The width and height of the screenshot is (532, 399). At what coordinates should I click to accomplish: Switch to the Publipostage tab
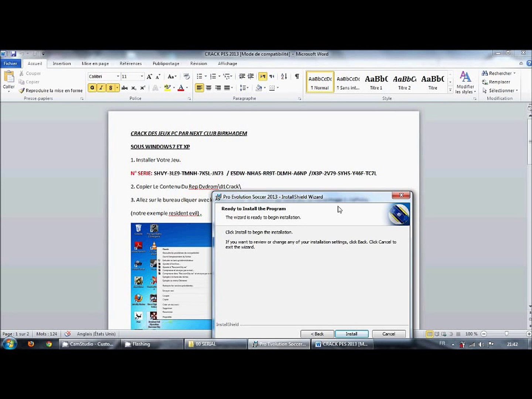click(x=166, y=64)
